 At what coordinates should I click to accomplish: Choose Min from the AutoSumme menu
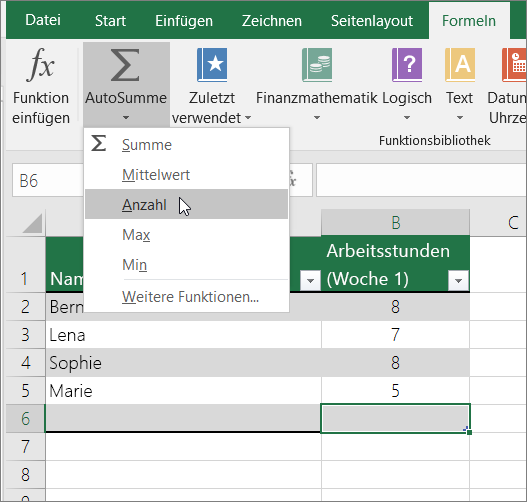pos(186,264)
